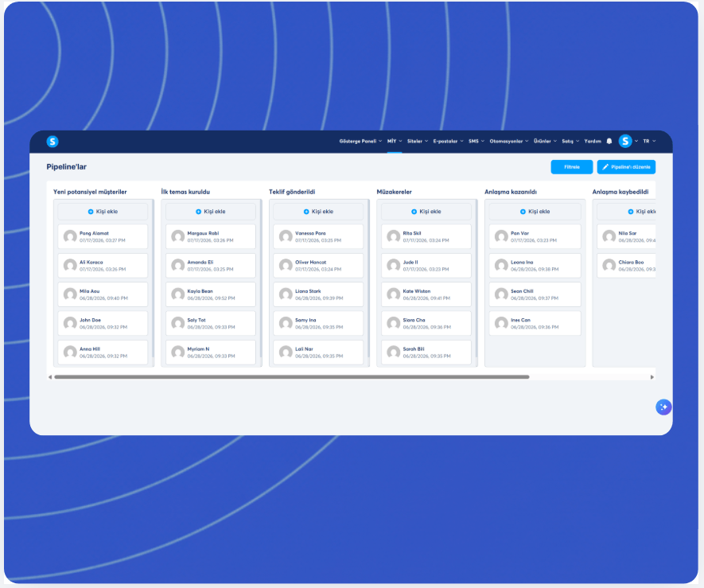Open the Sarah Bili contact card
The width and height of the screenshot is (704, 588).
[426, 352]
